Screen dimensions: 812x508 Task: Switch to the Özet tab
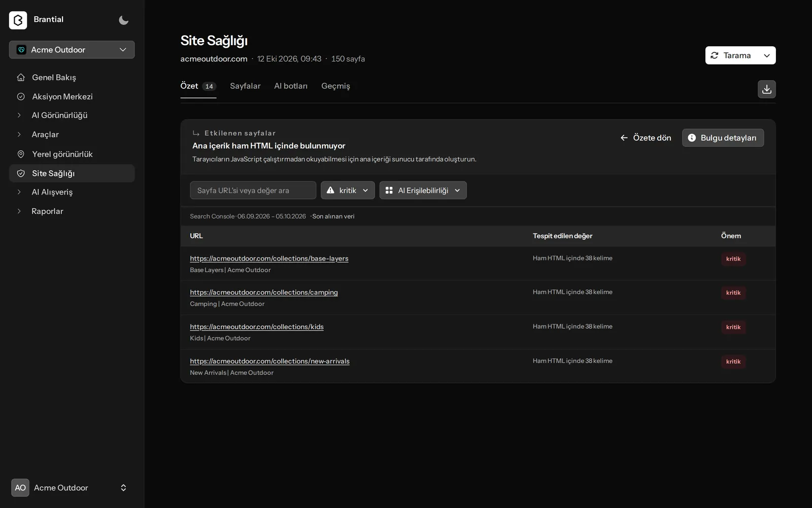[198, 86]
